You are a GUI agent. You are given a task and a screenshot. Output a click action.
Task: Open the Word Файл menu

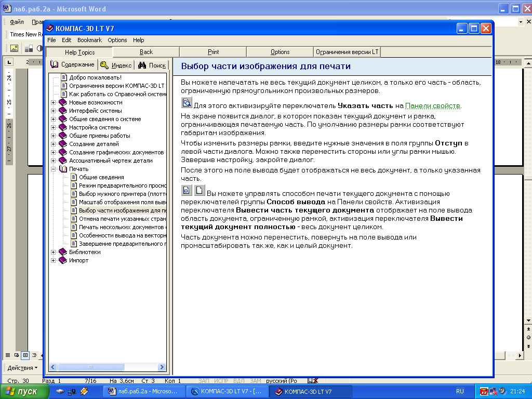point(17,22)
